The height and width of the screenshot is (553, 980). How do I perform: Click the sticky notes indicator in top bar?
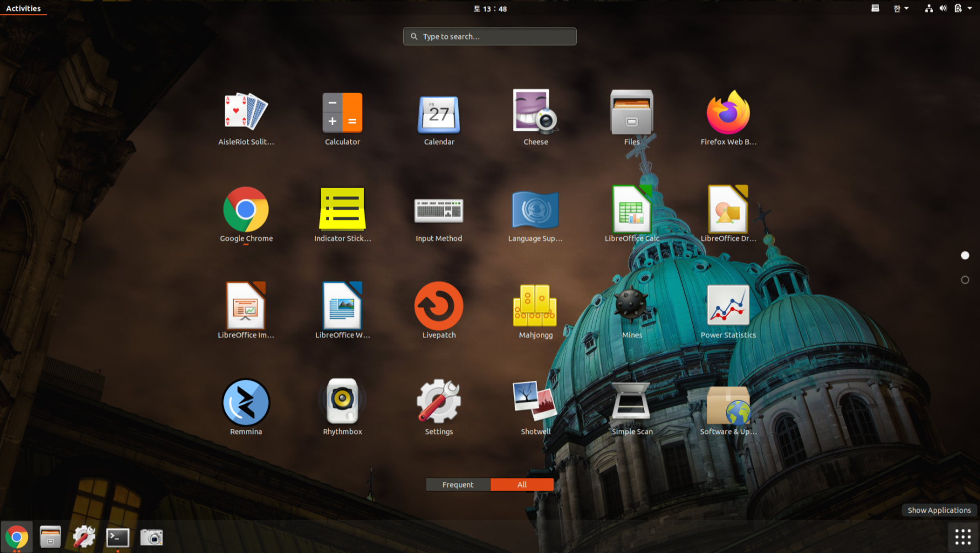(x=875, y=8)
